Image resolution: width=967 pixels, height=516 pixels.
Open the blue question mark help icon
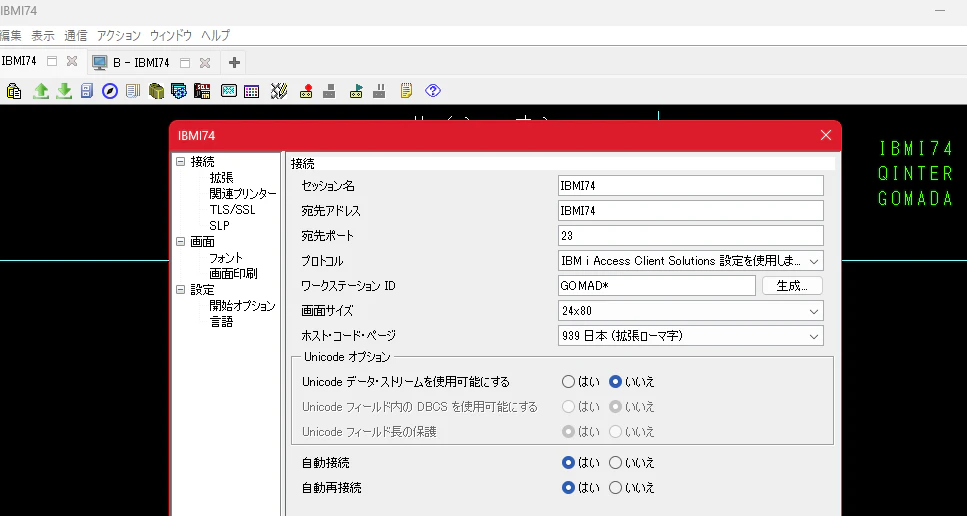point(433,91)
